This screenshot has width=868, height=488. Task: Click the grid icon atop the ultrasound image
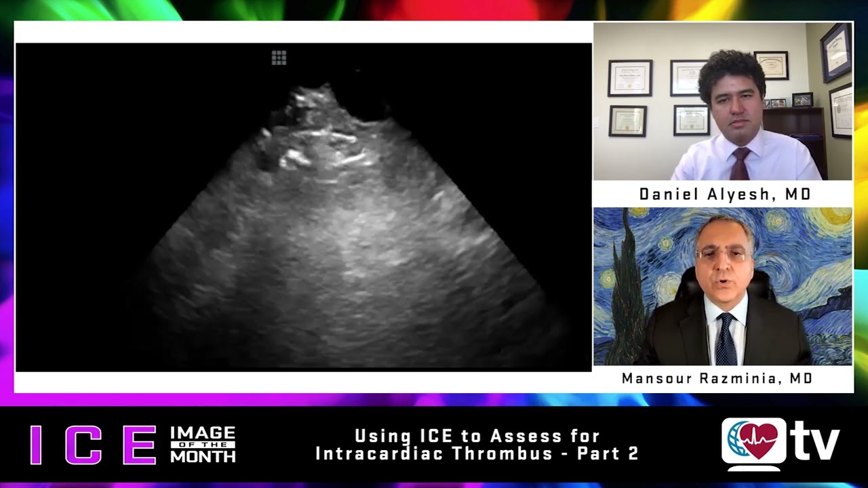pos(279,58)
